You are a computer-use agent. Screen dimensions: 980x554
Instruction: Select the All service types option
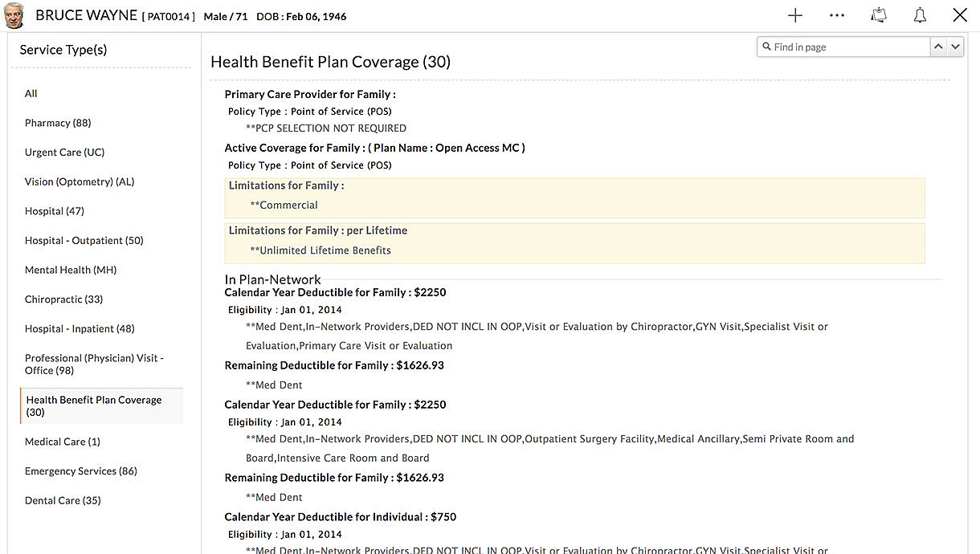point(31,93)
